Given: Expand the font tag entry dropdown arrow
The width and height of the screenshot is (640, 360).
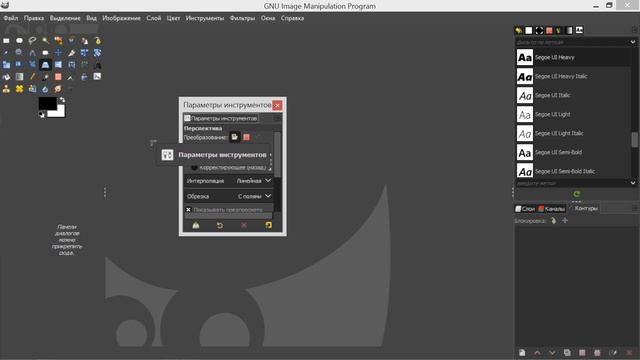Looking at the screenshot, I should [x=633, y=183].
